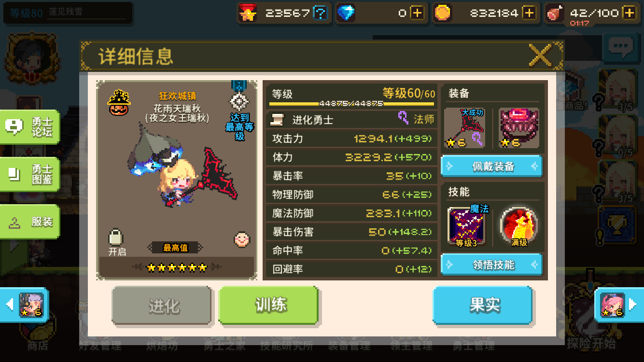Click the blue 果实 fruit button
Viewport: 644px width, 362px height.
[483, 305]
